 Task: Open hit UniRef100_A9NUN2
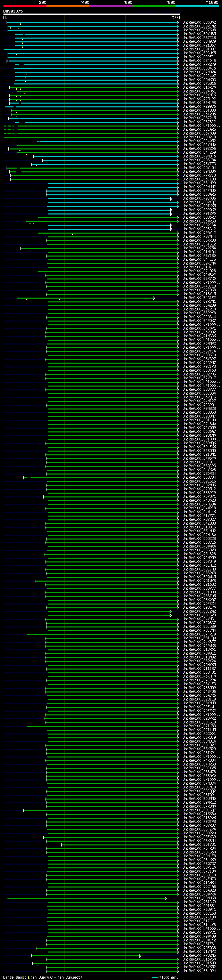tap(199, 187)
